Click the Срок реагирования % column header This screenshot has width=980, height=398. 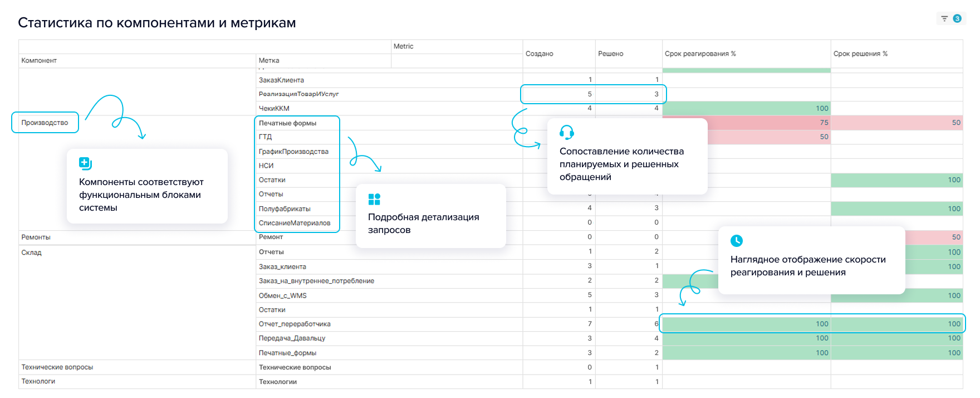pyautogui.click(x=700, y=54)
